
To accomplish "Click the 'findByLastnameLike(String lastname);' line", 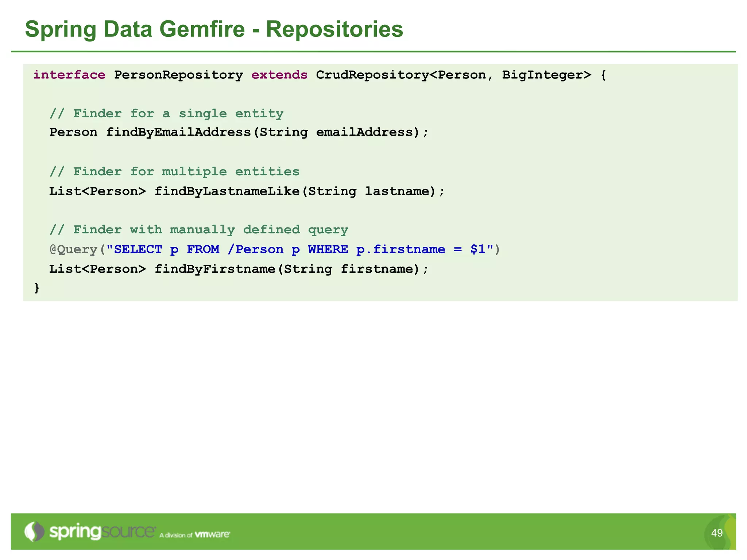I will click(247, 191).
